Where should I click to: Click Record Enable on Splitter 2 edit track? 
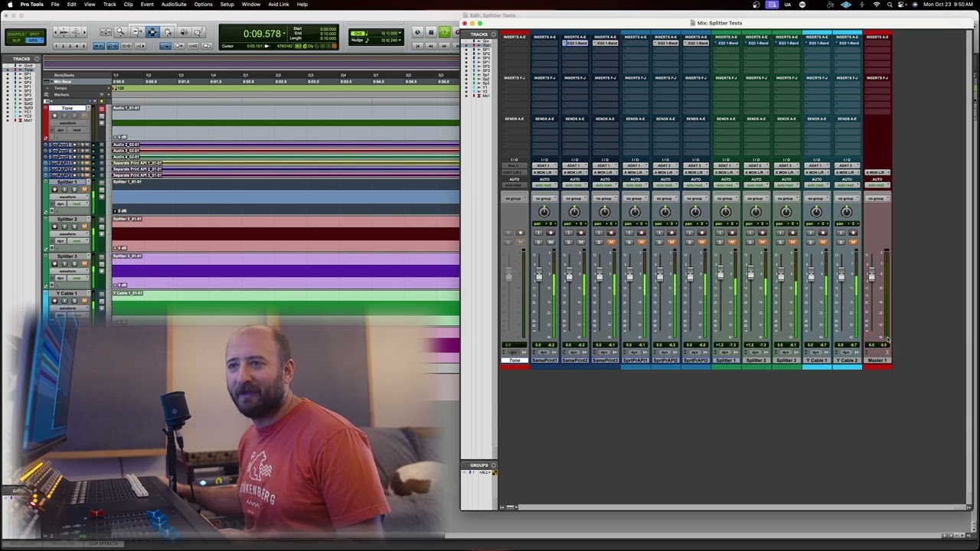(x=54, y=227)
